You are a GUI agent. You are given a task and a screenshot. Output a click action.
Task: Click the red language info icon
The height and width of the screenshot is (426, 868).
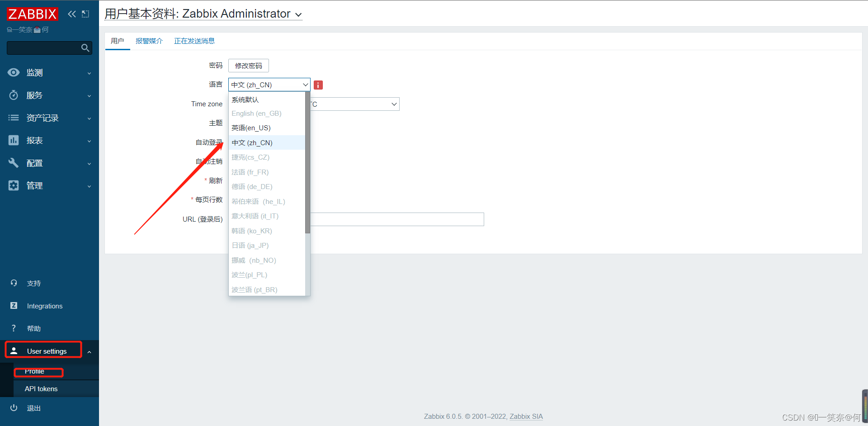318,85
